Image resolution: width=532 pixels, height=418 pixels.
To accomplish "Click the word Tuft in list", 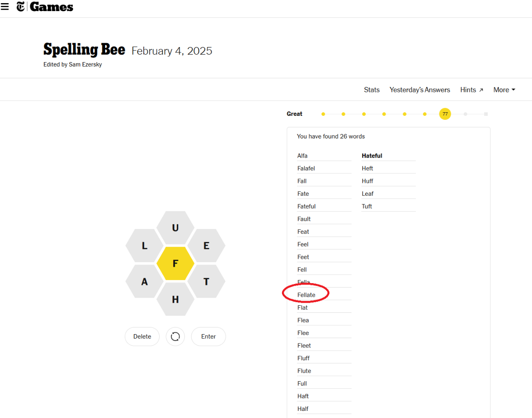I will click(x=367, y=206).
